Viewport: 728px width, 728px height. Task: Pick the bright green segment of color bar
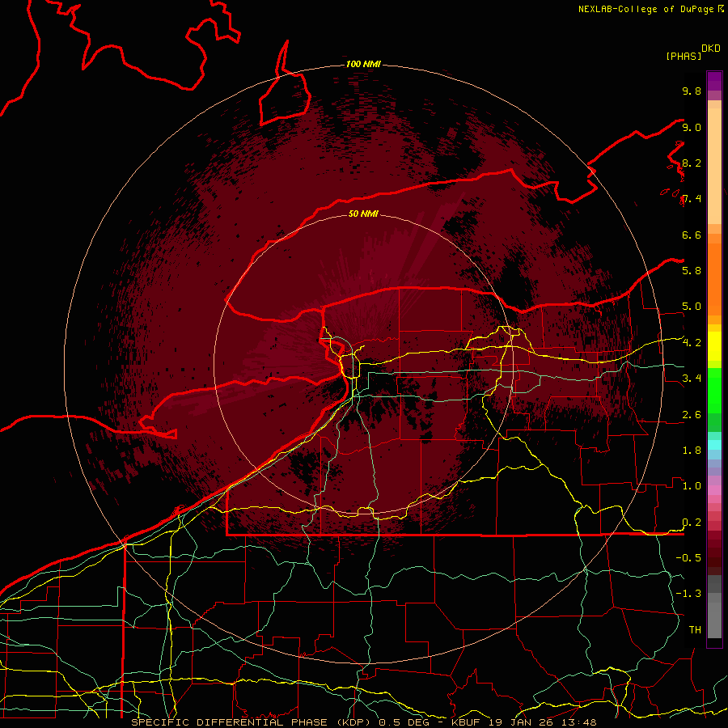point(714,390)
